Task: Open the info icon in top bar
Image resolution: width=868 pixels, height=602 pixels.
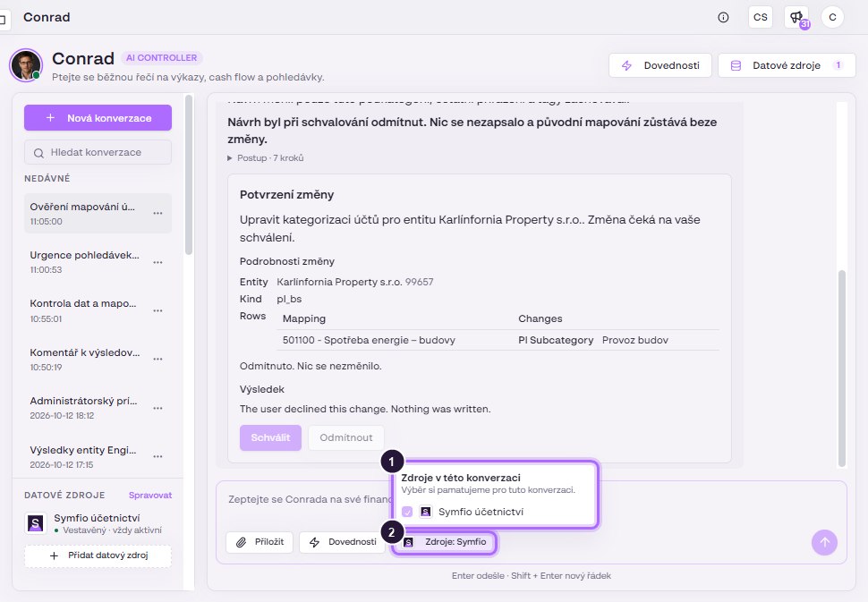Action: [723, 17]
